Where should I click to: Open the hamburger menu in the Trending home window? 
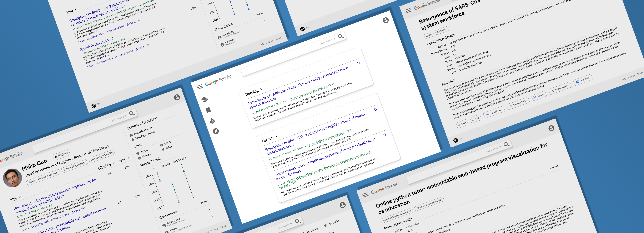tap(200, 87)
